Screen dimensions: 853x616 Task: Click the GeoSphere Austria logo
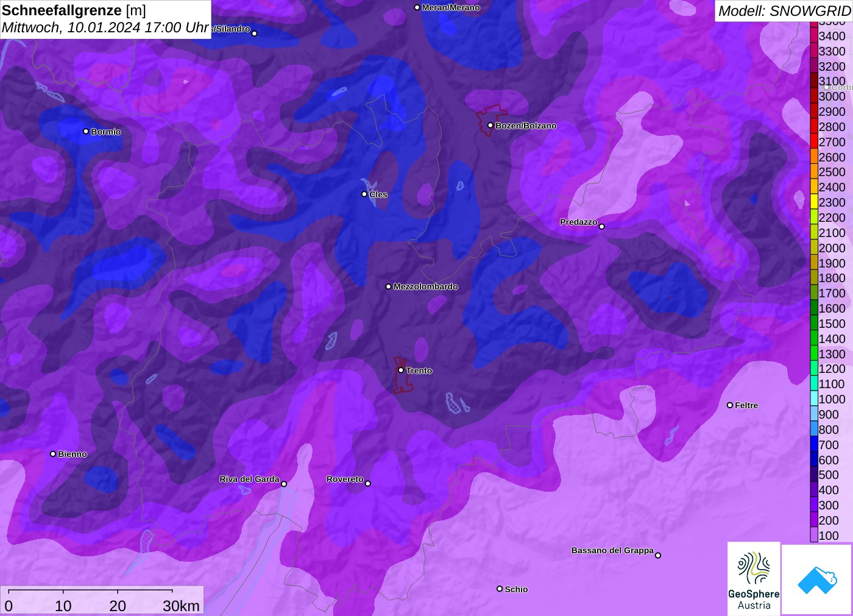click(x=754, y=578)
